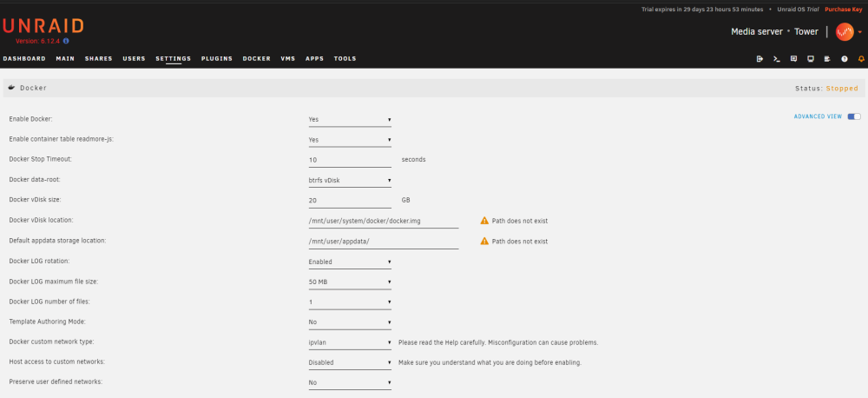Click the Purchase Key link
Image resolution: width=868 pixels, height=398 pixels.
click(844, 10)
